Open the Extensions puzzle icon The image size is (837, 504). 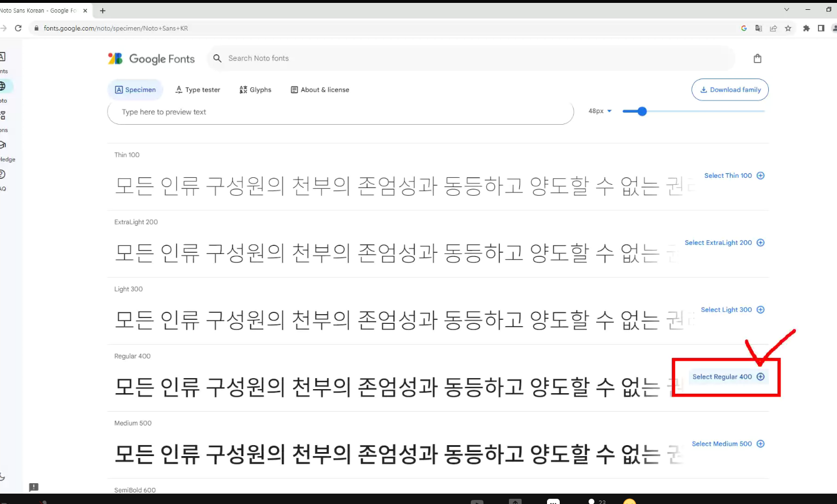(806, 28)
